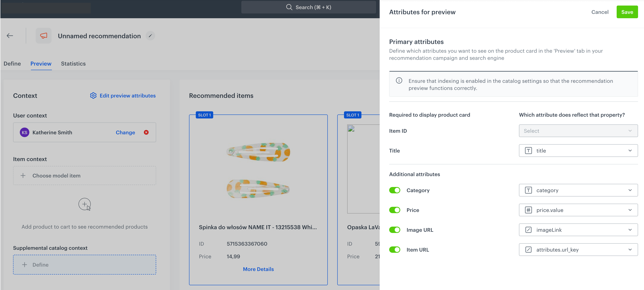Click the back arrow to leave the recommendation
The width and height of the screenshot is (644, 290).
[x=10, y=35]
